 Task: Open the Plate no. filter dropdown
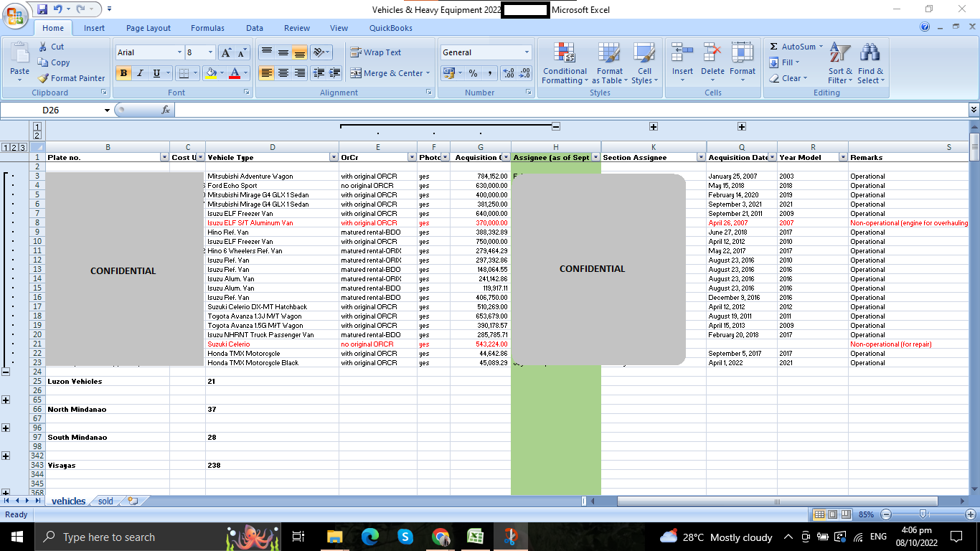coord(164,157)
